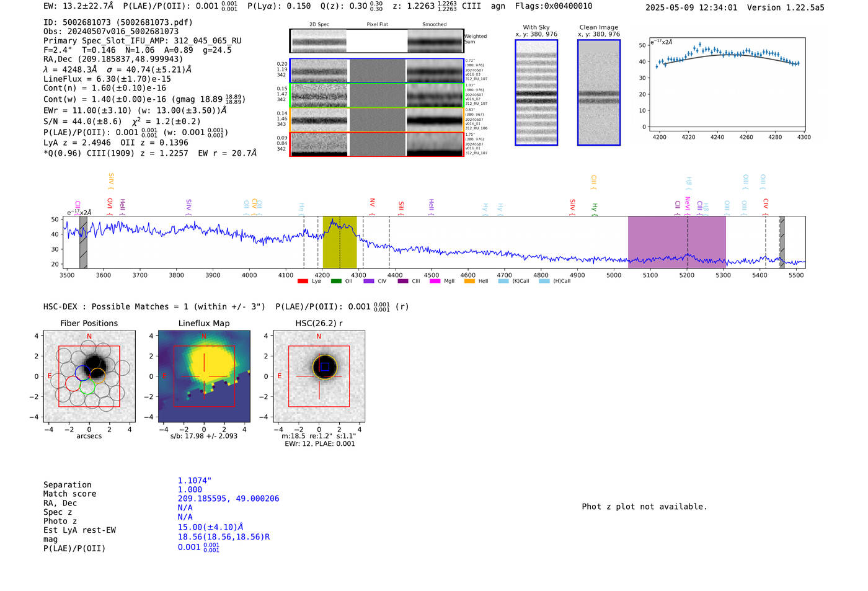Image resolution: width=868 pixels, height=591 pixels.
Task: Click the CIV legend swatch
Action: (369, 281)
